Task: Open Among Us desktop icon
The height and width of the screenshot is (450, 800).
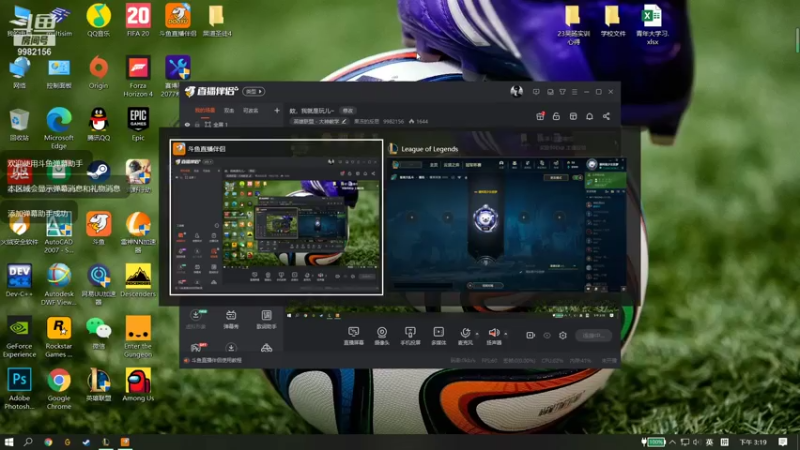Action: [x=138, y=385]
